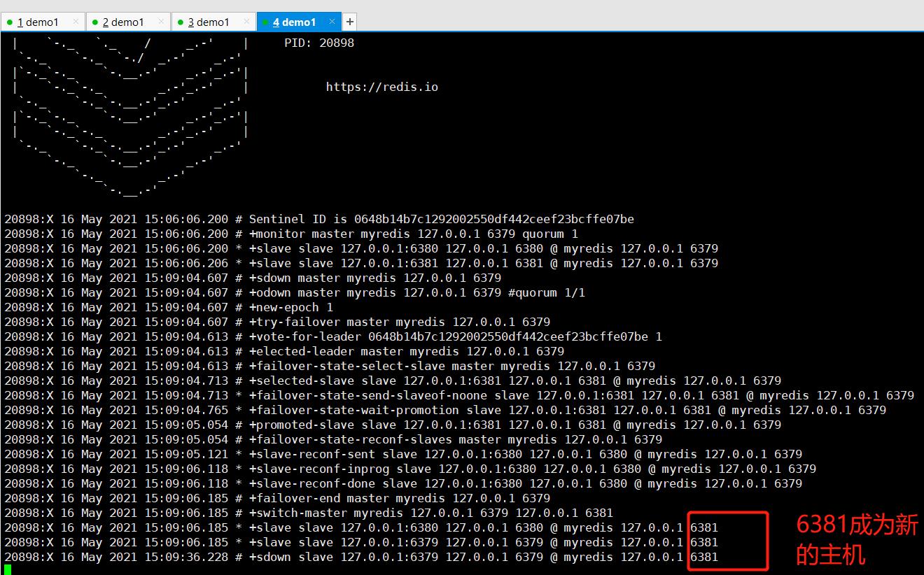Click green status dot on 1 demo1 tab
This screenshot has width=924, height=575.
[x=10, y=22]
